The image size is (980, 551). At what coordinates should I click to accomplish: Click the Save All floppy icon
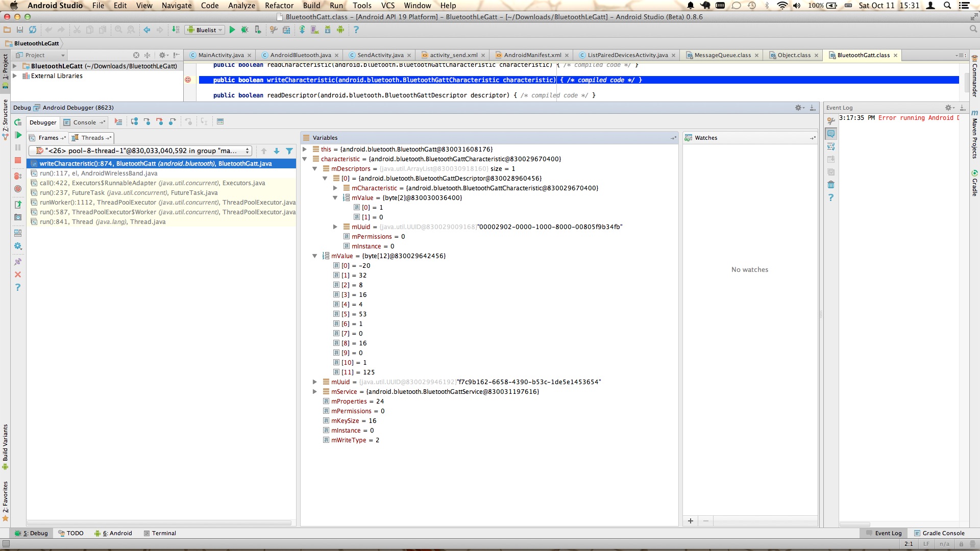(x=20, y=30)
